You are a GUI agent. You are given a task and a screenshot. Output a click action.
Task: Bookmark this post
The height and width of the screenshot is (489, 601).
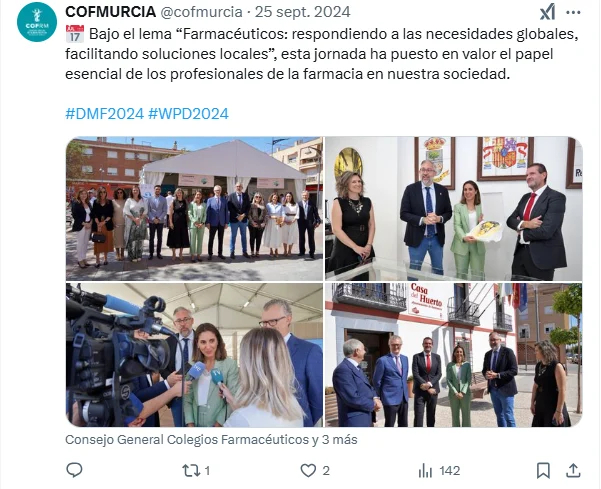(543, 470)
